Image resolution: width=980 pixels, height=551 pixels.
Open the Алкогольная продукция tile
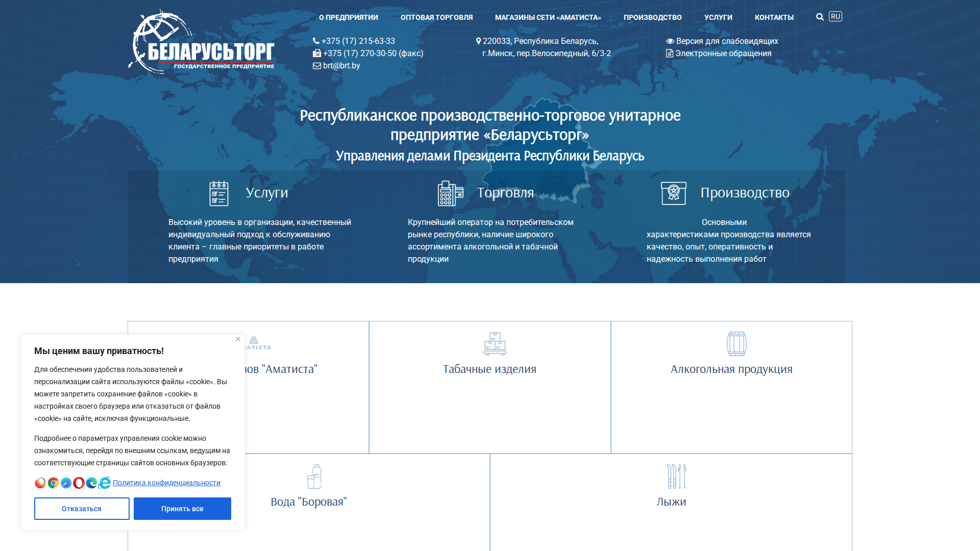click(x=731, y=387)
